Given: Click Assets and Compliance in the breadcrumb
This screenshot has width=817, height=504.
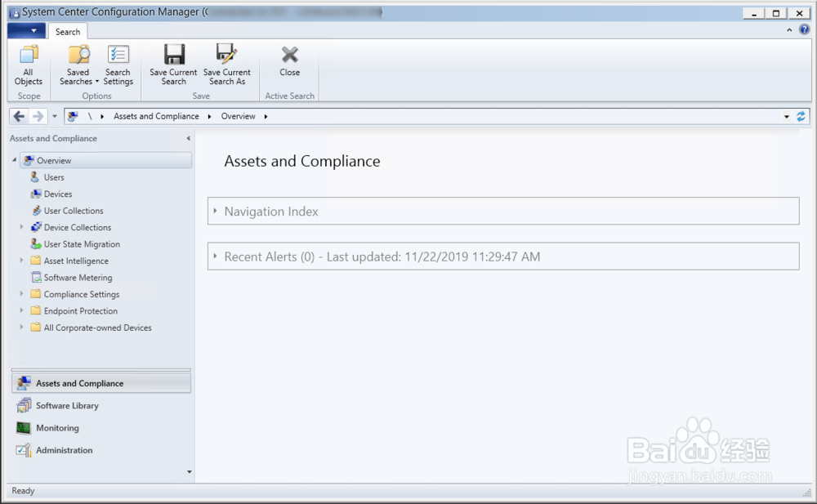Looking at the screenshot, I should coord(156,116).
